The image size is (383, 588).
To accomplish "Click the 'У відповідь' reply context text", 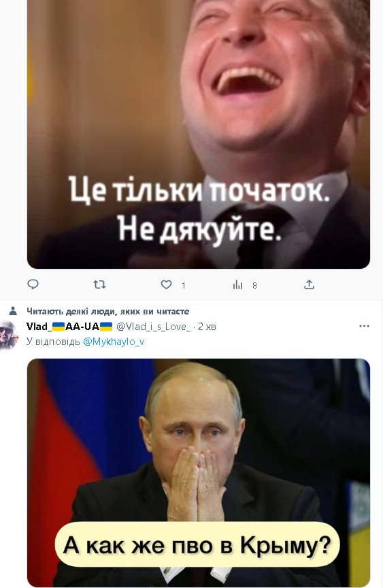I will [x=53, y=342].
